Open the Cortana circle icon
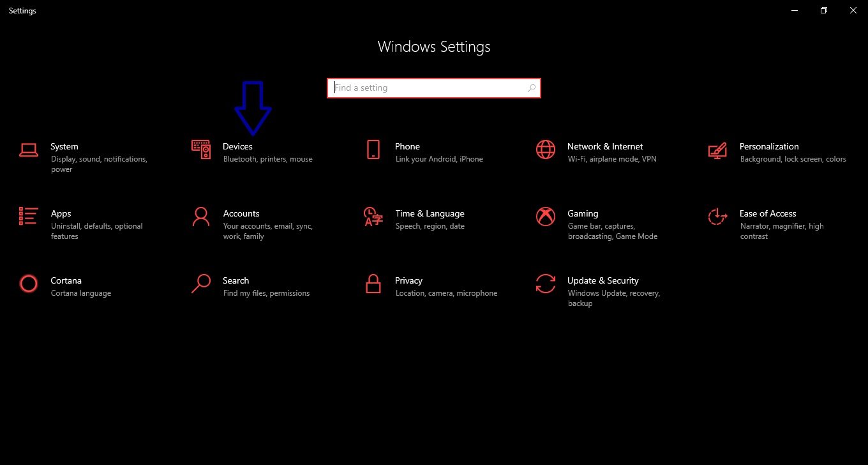The height and width of the screenshot is (465, 868). click(x=29, y=283)
